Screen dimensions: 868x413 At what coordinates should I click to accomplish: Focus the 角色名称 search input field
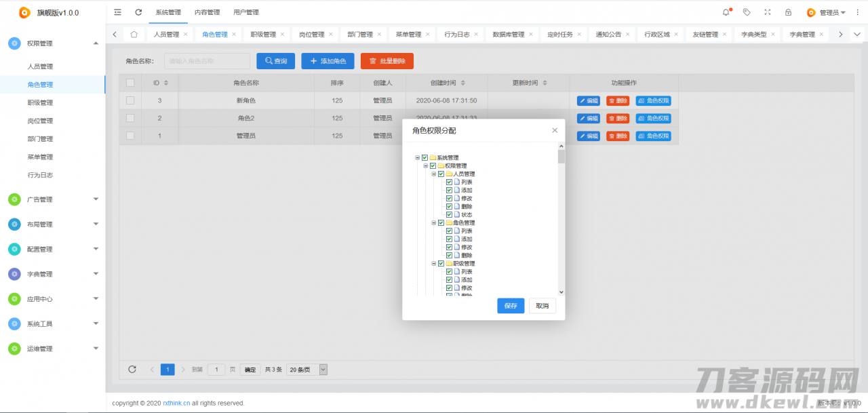[207, 61]
